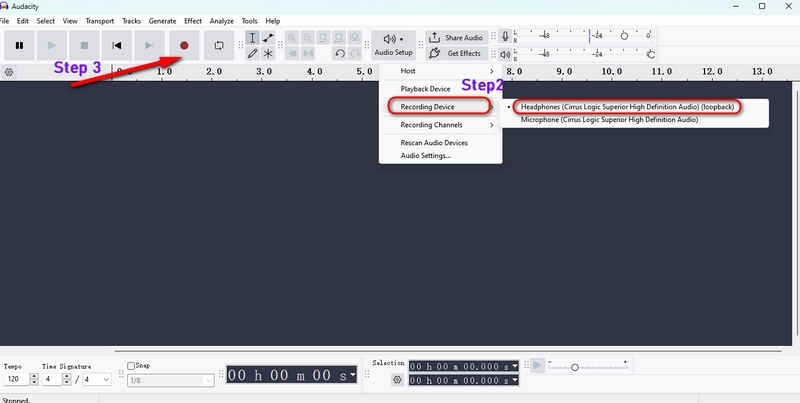Open the Time Signature denominator dropdown

click(97, 380)
